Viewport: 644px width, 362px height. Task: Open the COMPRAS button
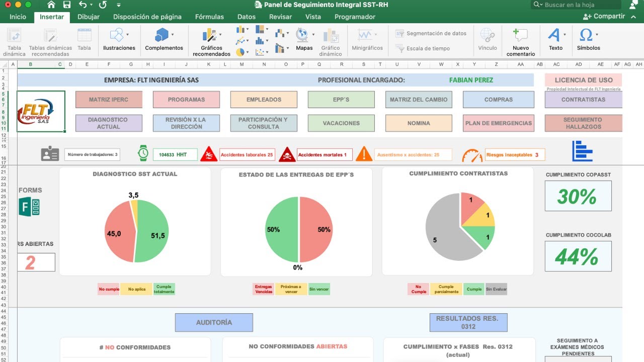coord(499,100)
